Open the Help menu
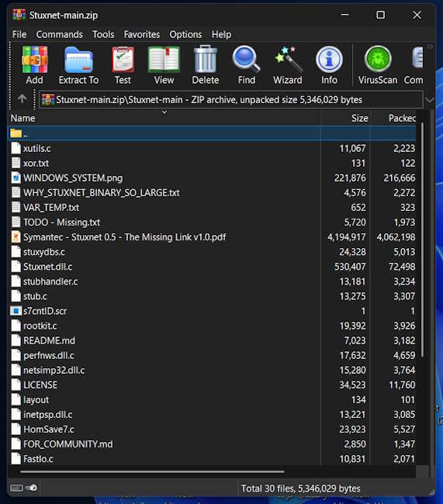The width and height of the screenshot is (443, 504). (221, 34)
